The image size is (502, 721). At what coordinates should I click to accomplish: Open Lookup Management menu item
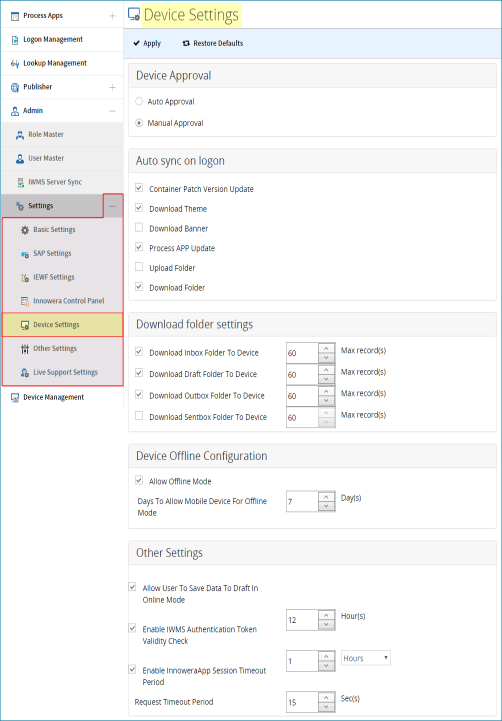(x=62, y=63)
